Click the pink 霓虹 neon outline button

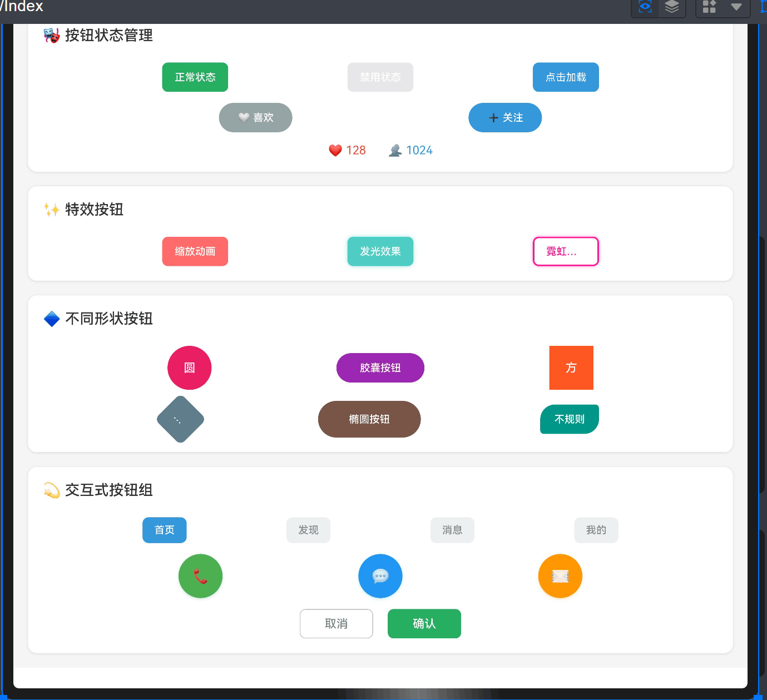[566, 251]
